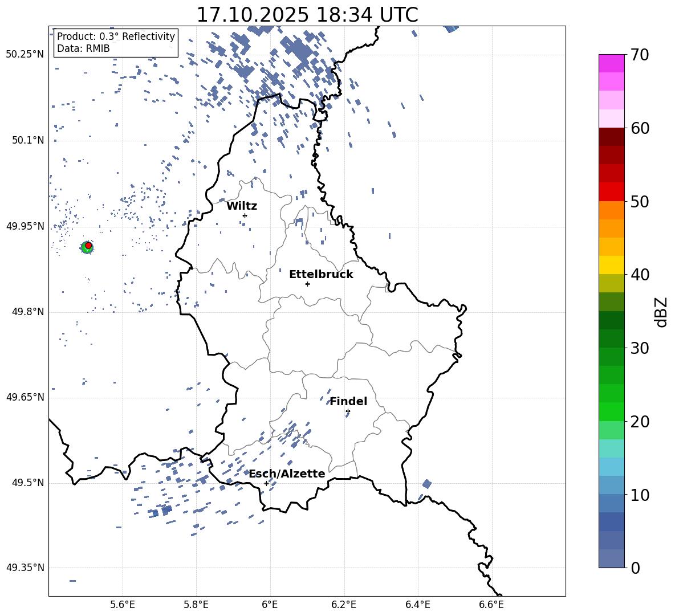675x616 pixels.
Task: Click the 49.65°N latitude tick label
Action: pos(25,397)
